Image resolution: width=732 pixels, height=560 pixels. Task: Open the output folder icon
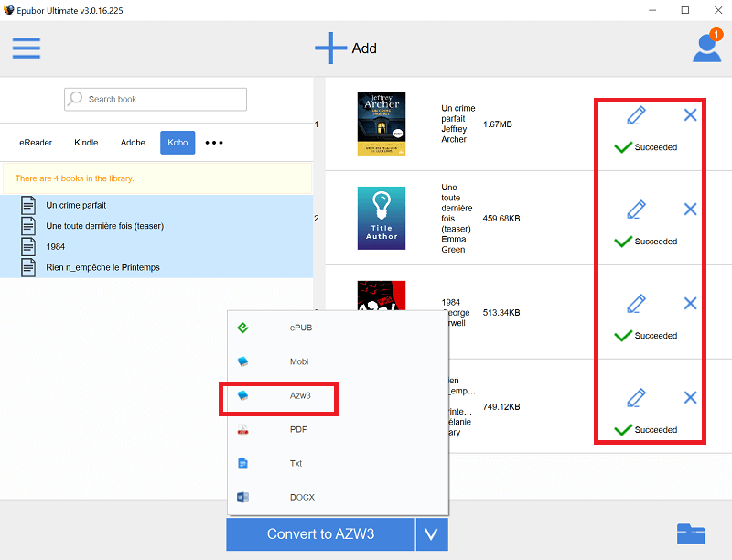coord(691,533)
